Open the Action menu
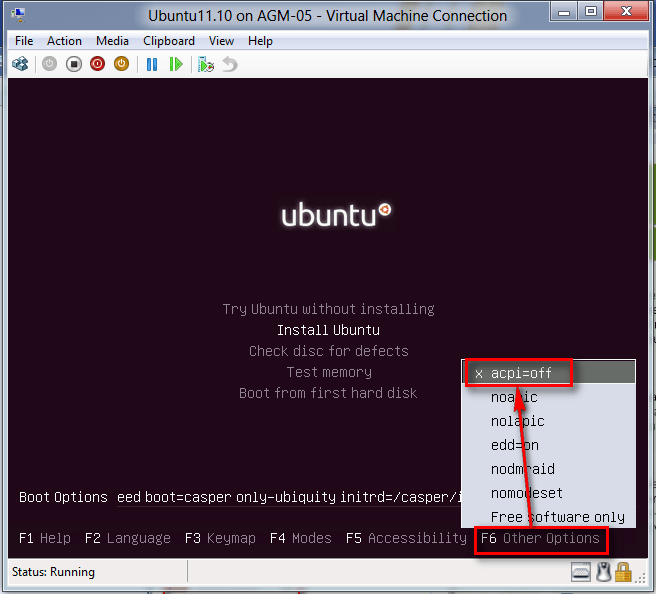This screenshot has width=656, height=594. (64, 41)
